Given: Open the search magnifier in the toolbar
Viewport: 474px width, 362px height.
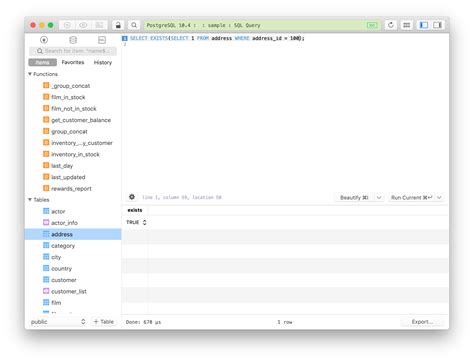Looking at the screenshot, I should point(134,25).
